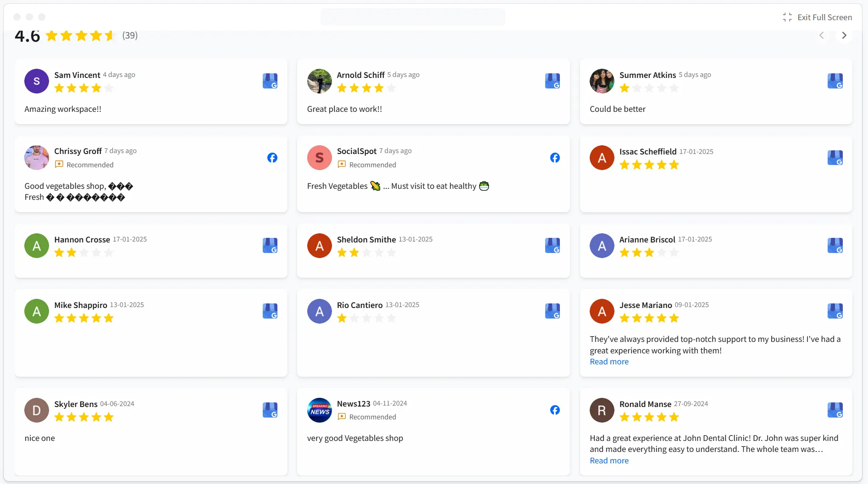This screenshot has height=484, width=868.
Task: Open the Facebook icon on the News123 review
Action: point(555,410)
